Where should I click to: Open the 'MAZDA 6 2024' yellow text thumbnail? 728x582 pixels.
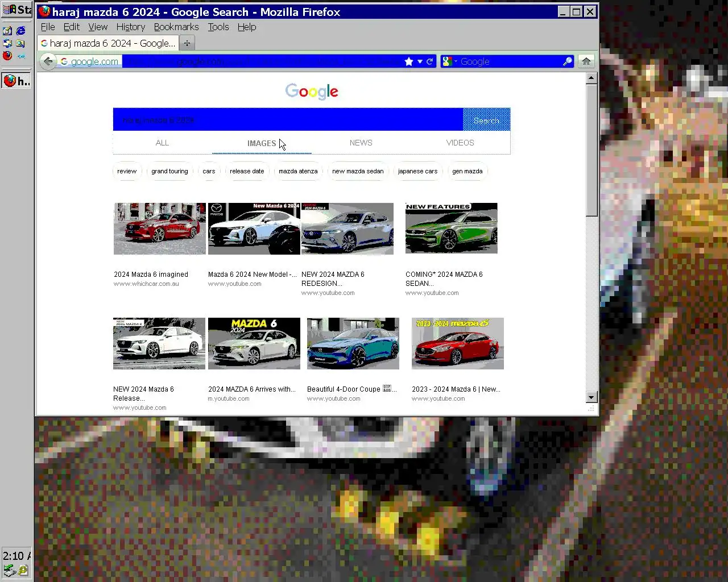254,343
